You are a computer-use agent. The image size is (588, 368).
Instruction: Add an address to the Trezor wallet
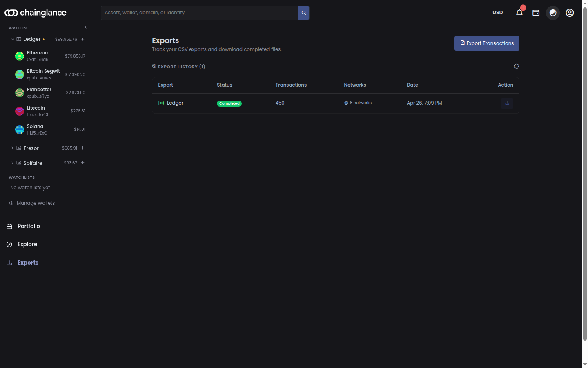[x=83, y=148]
